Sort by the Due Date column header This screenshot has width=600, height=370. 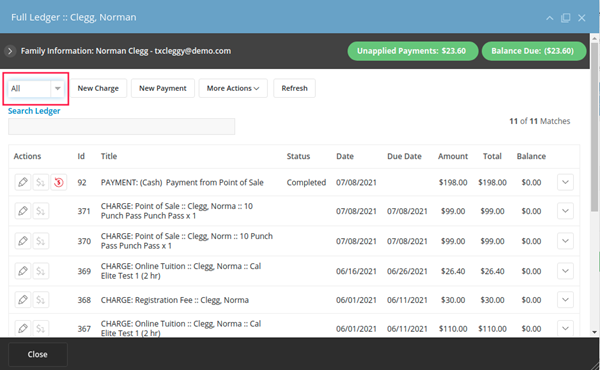click(x=404, y=156)
